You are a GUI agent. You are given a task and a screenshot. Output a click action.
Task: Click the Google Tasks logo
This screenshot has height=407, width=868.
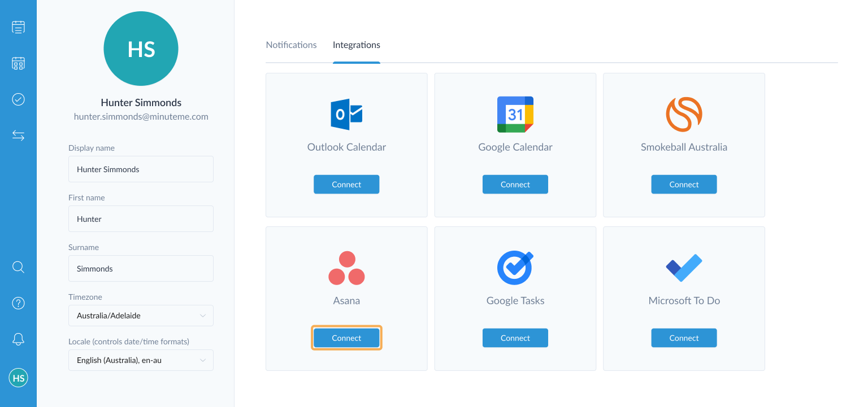[515, 268]
